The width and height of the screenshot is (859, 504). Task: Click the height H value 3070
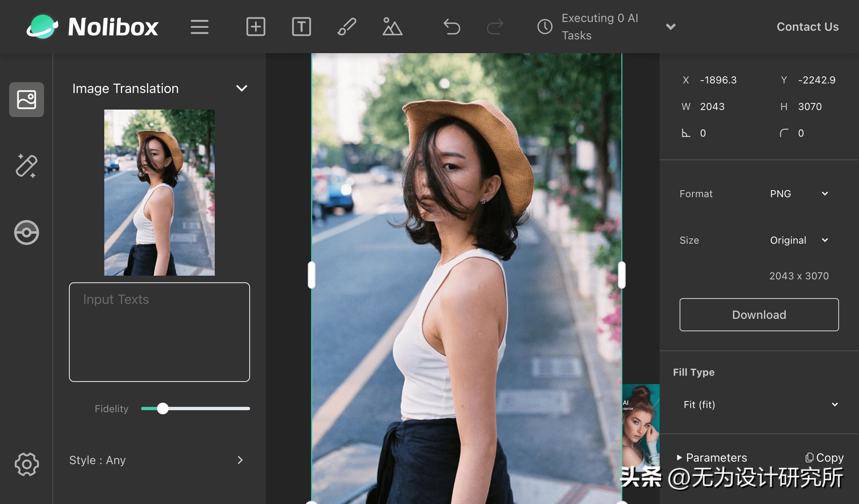point(810,107)
